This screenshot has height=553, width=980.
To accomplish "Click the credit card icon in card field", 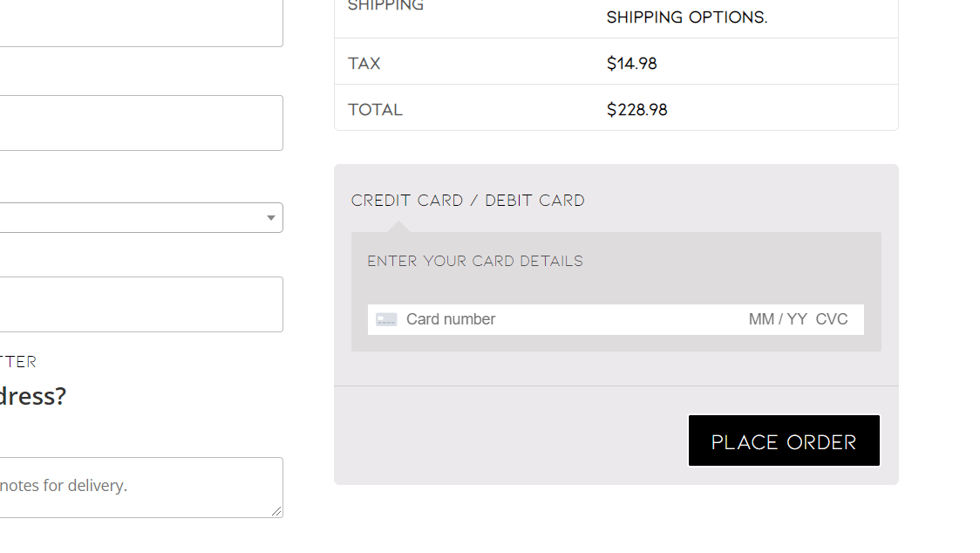I will click(386, 319).
